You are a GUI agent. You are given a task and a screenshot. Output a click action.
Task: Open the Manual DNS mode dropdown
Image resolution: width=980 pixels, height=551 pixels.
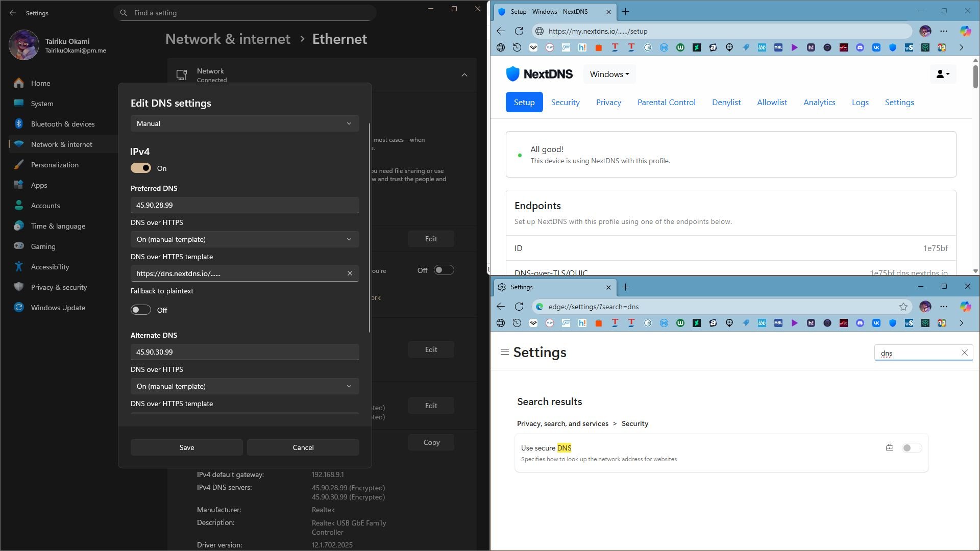click(x=245, y=123)
